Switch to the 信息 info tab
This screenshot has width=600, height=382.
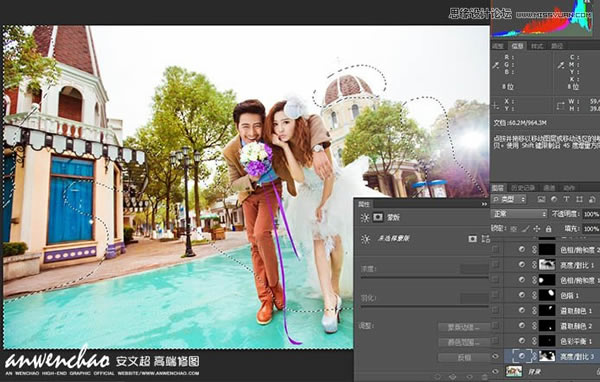tap(517, 46)
